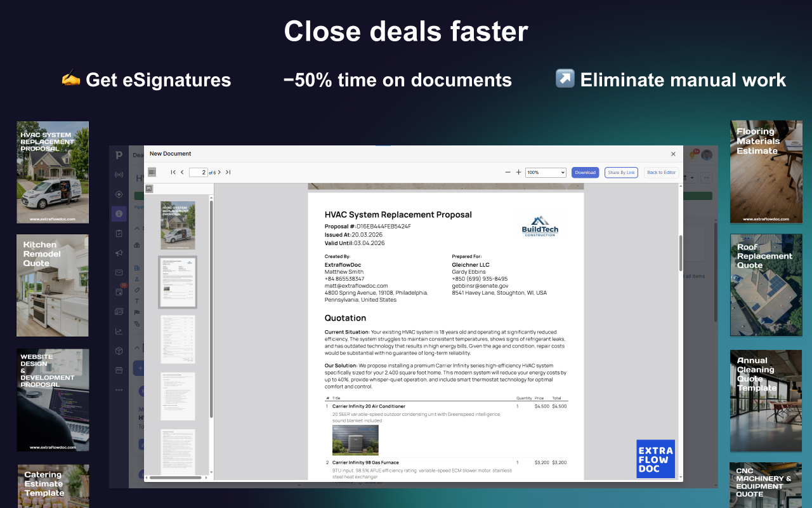Toggle the image attachment view above the thumbnails
Viewport: 812px width, 508px height.
150,188
